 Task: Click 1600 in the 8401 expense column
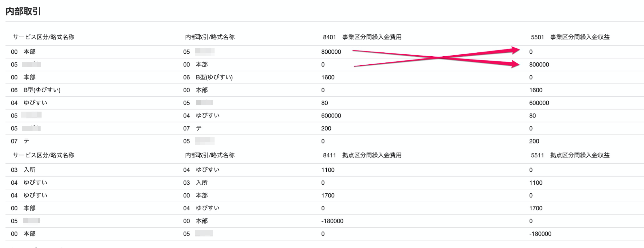(x=328, y=77)
